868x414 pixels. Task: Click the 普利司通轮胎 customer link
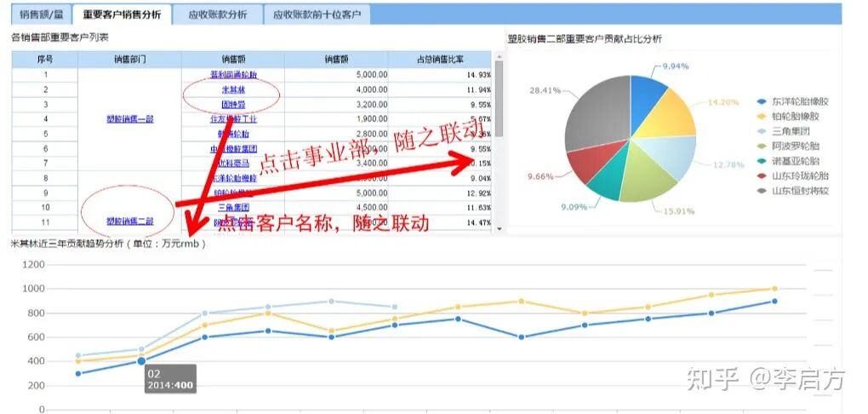click(x=234, y=74)
